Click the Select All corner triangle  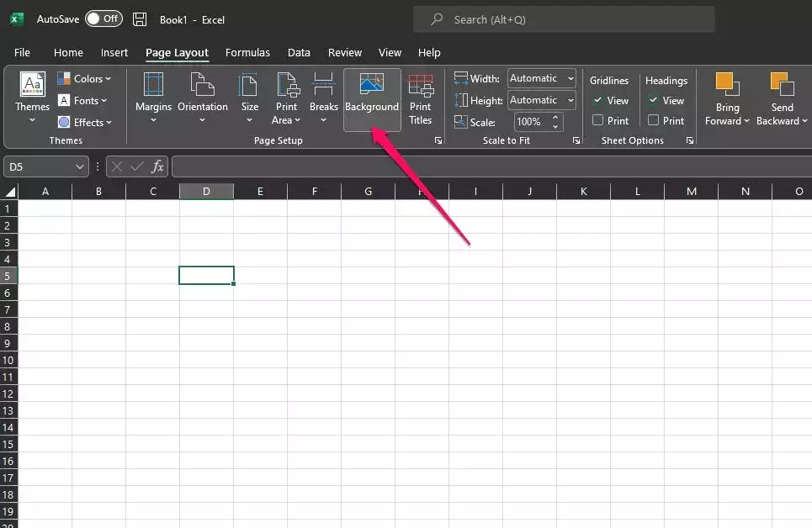click(10, 192)
